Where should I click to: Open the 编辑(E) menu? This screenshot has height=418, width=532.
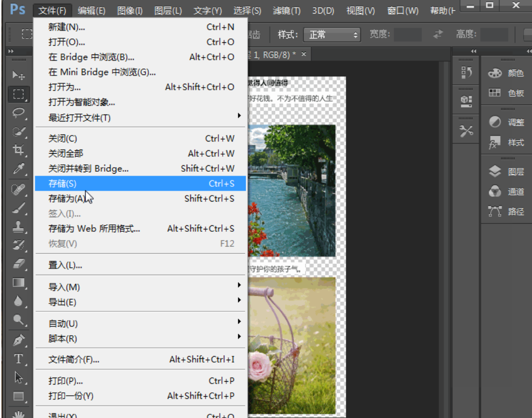point(91,11)
